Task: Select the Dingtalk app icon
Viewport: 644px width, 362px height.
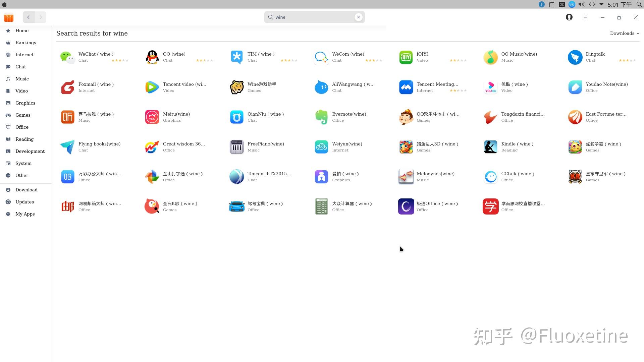Action: (x=575, y=57)
